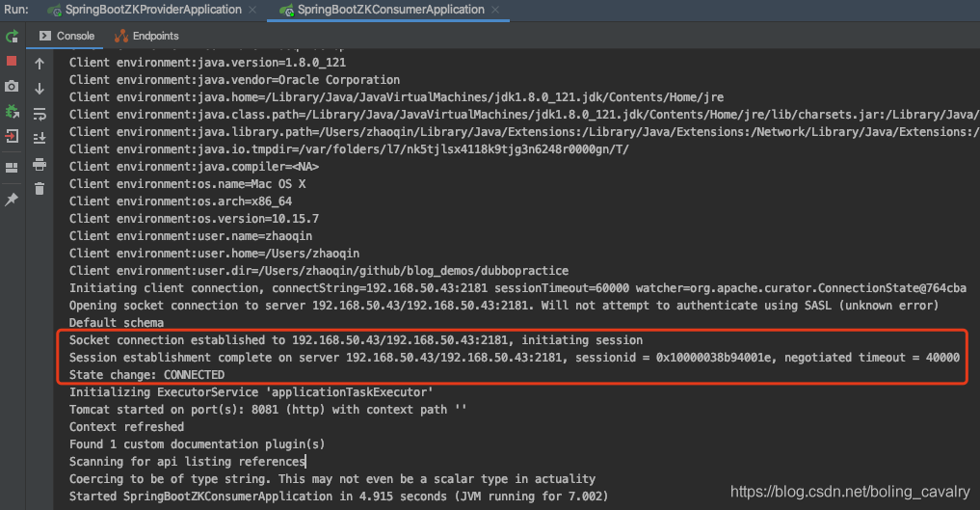Click the 'Client environment:java.class.path' log line
The height and width of the screenshot is (510, 980).
[x=524, y=115]
